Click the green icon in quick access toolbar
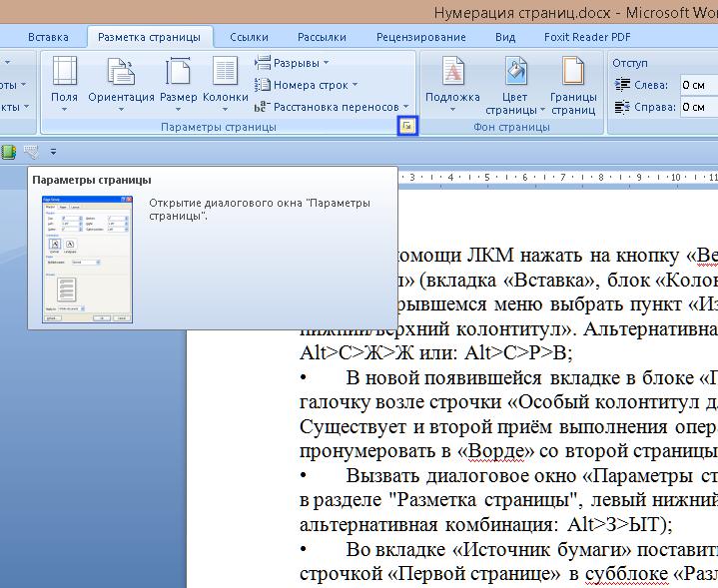Image resolution: width=718 pixels, height=588 pixels. coord(9,152)
